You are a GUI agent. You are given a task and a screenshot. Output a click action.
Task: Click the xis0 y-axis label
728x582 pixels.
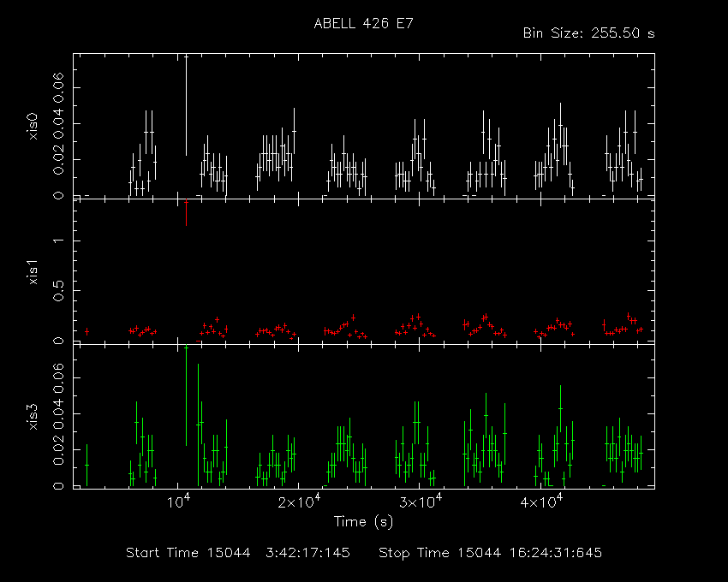(33, 126)
